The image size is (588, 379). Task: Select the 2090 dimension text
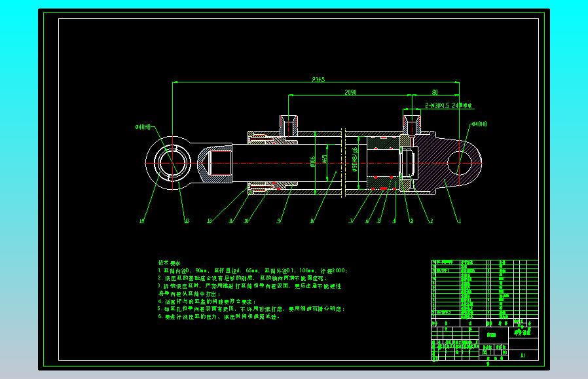pyautogui.click(x=350, y=92)
